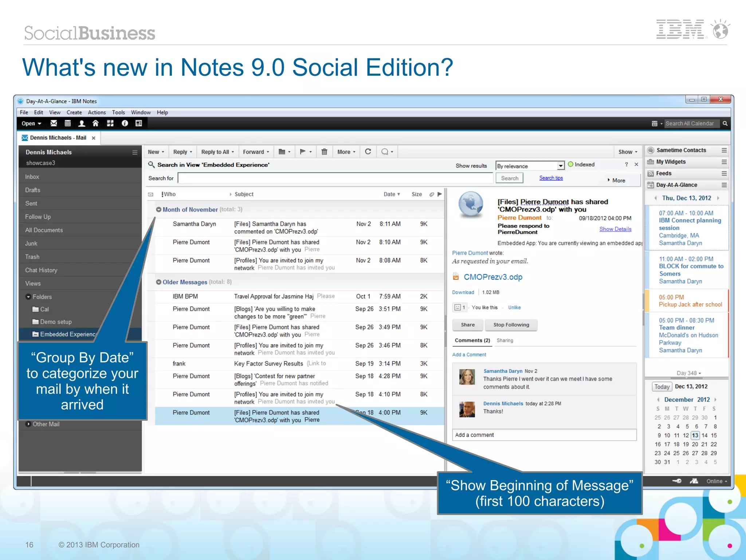Open the Calendar grid toolbar icon
746x560 pixels.
coord(68,123)
